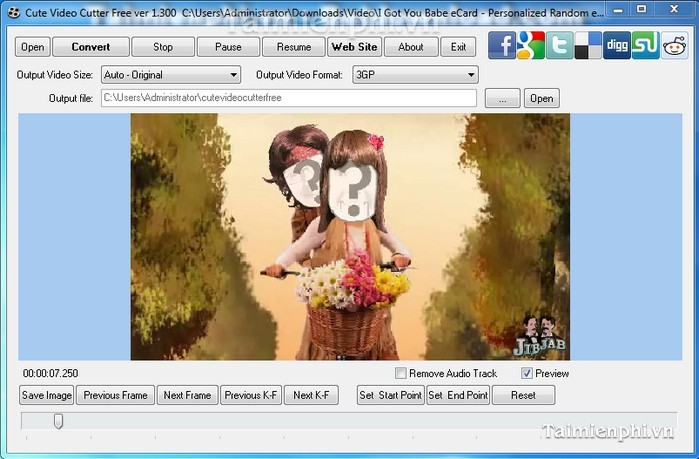699x459 pixels.
Task: Expand the Output Video Size dropdown
Action: pyautogui.click(x=171, y=75)
